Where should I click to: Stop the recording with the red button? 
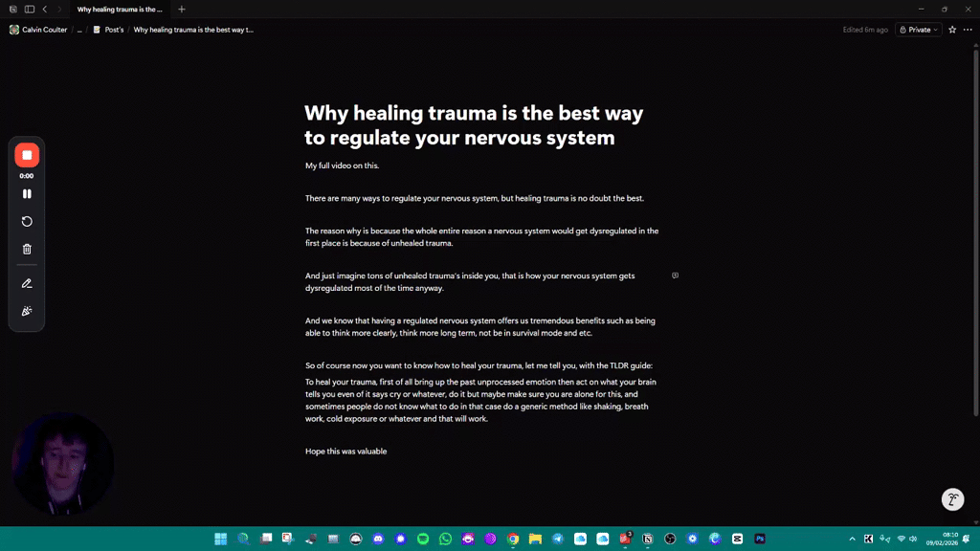point(27,154)
